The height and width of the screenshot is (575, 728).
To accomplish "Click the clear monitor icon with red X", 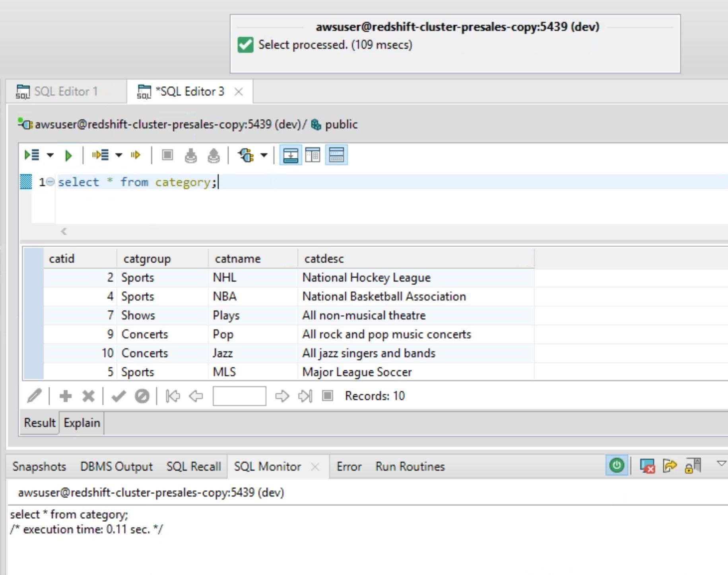I will [x=647, y=466].
